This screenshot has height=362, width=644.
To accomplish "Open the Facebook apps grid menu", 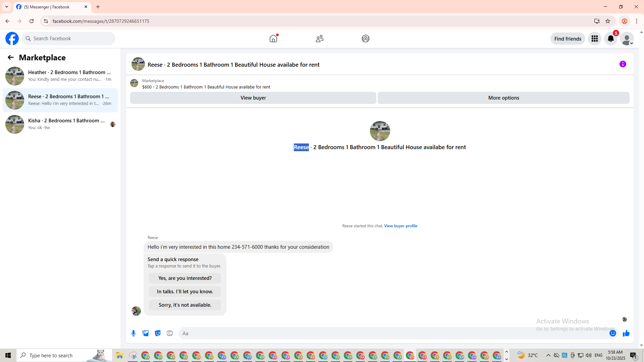I will tap(595, 39).
